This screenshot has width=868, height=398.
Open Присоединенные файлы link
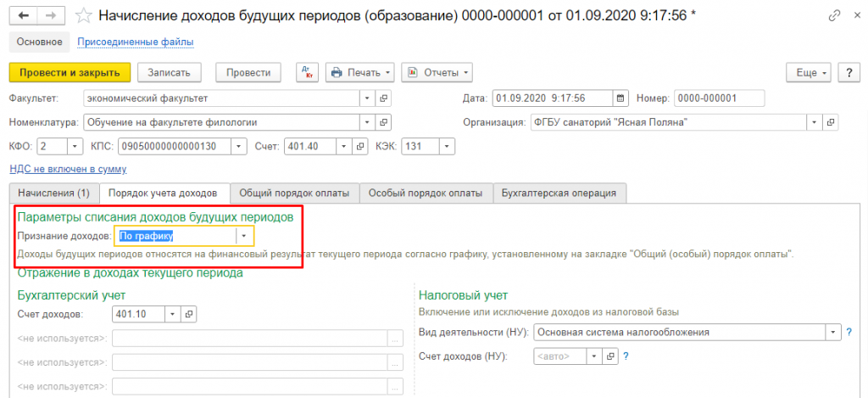pyautogui.click(x=135, y=42)
